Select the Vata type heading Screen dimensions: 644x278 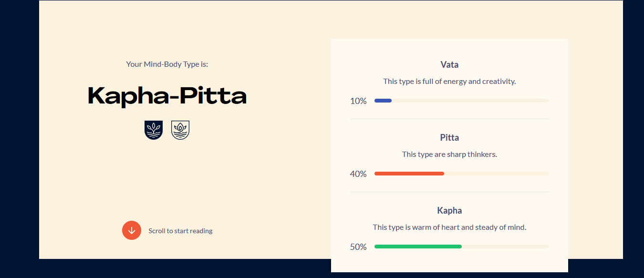pyautogui.click(x=449, y=65)
